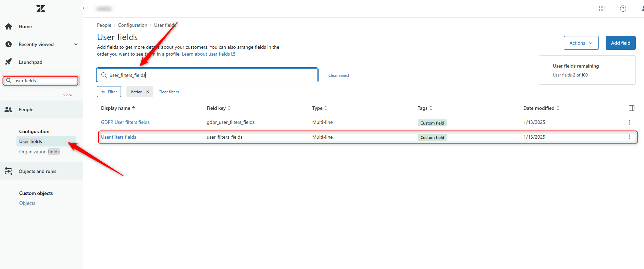Open row options for GDPR User filters fields
This screenshot has width=644, height=269.
pos(629,122)
